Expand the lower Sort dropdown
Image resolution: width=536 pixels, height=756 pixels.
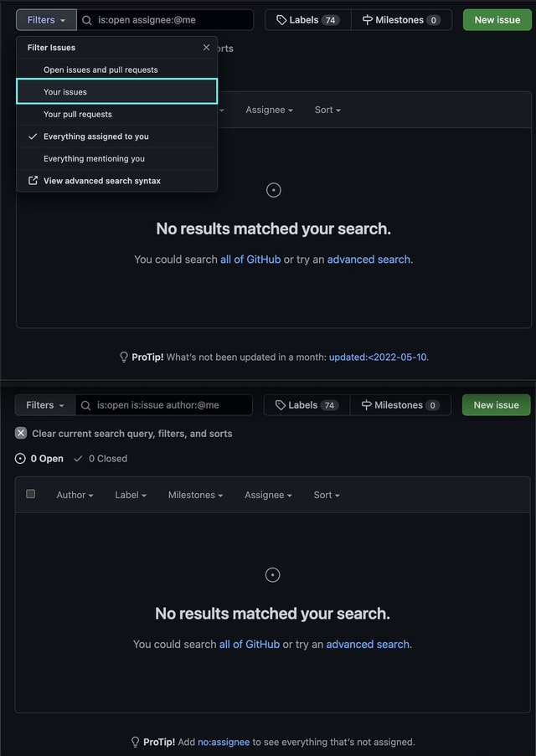(327, 495)
